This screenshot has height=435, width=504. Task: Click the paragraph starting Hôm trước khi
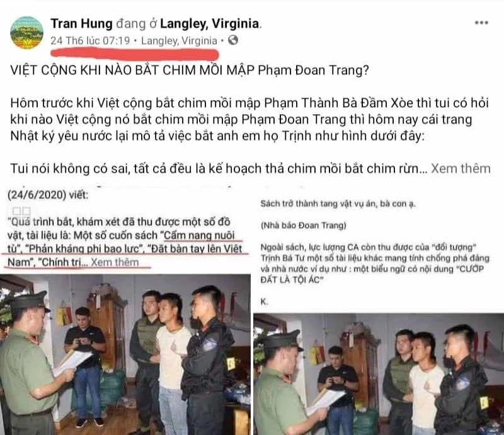[x=249, y=119]
